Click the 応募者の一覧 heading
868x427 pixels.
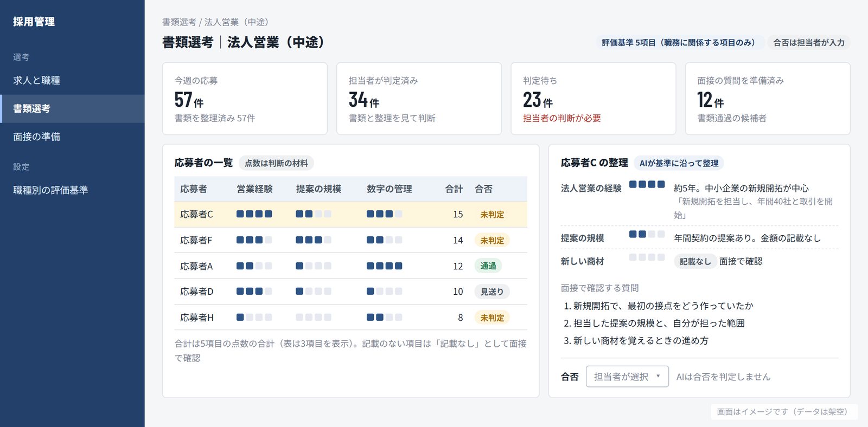click(x=203, y=163)
